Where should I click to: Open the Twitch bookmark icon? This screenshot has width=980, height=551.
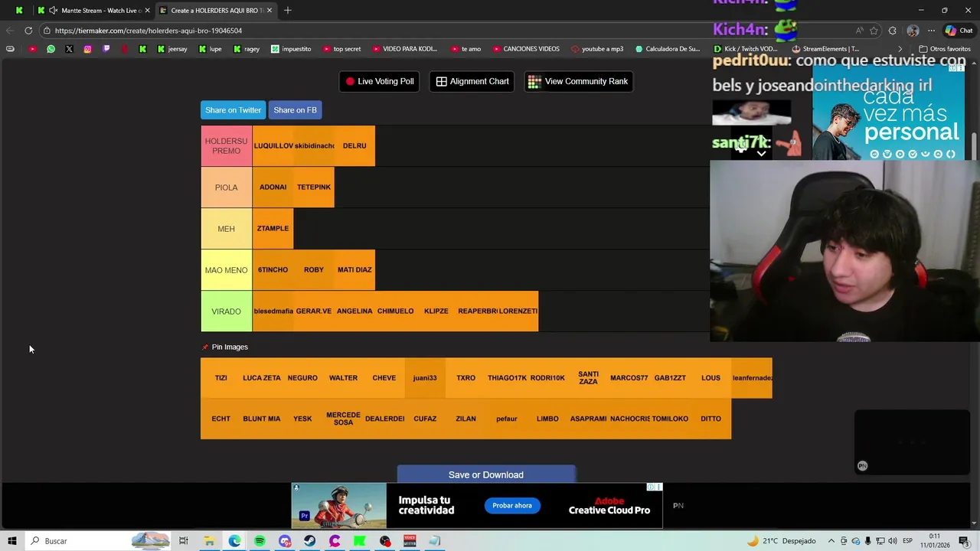coord(106,49)
